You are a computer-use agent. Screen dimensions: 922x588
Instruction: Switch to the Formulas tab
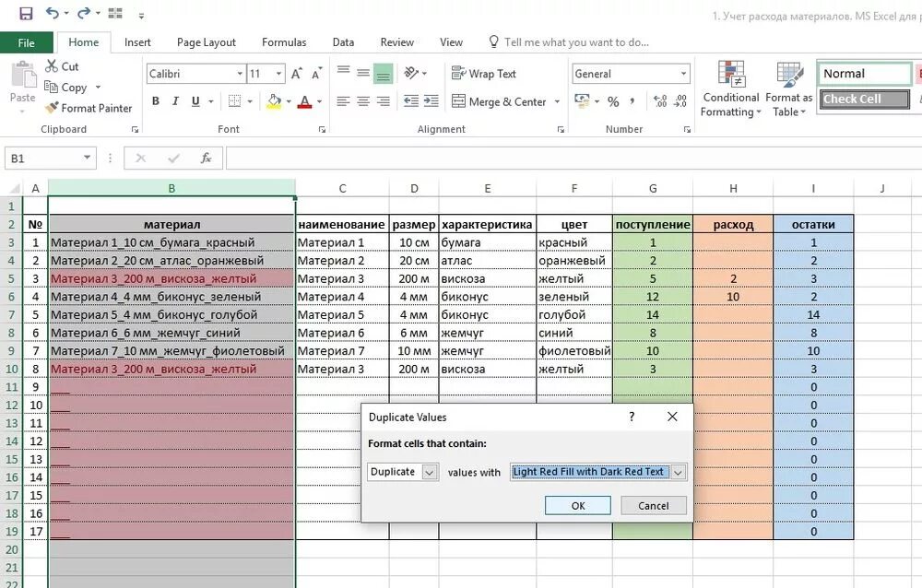click(284, 42)
